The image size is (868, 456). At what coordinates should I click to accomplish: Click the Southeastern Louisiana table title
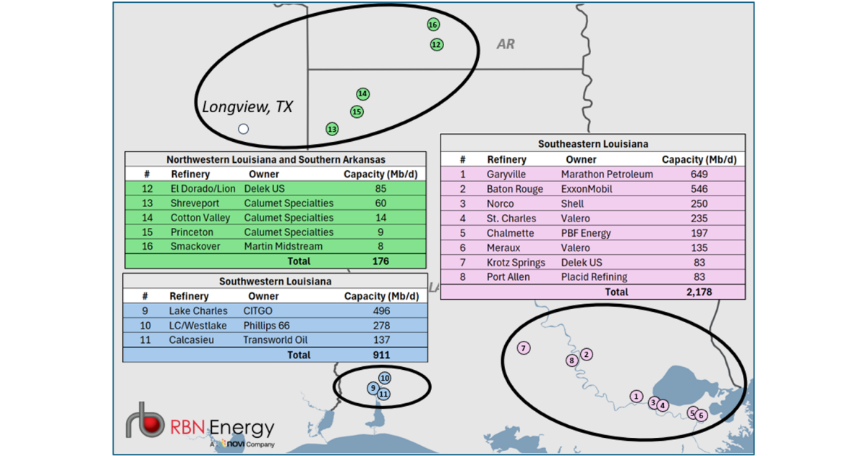(x=593, y=144)
